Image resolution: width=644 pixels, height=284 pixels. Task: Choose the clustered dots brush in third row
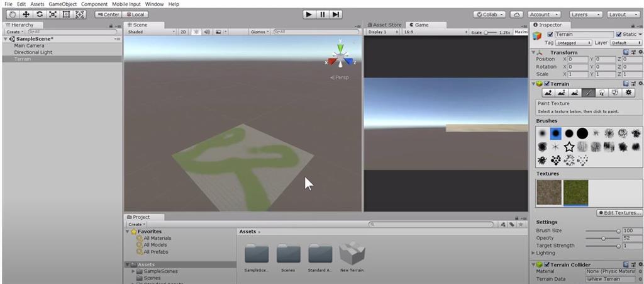[556, 160]
